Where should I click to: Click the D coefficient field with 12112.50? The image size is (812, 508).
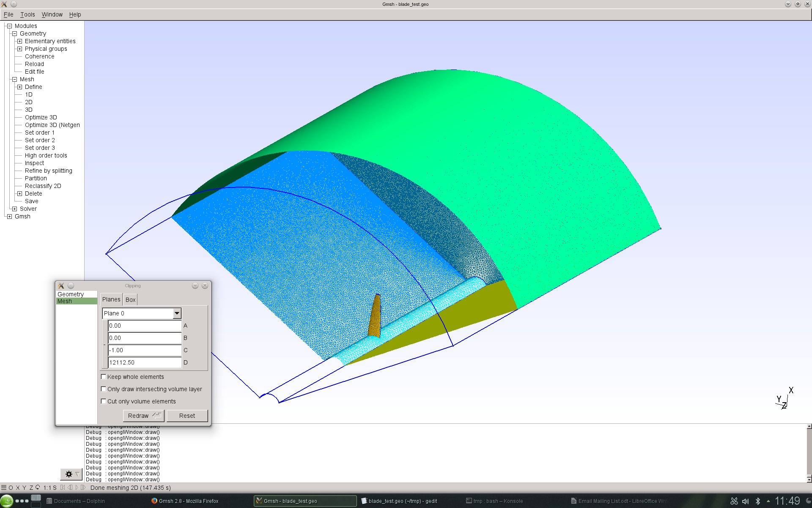pyautogui.click(x=145, y=362)
